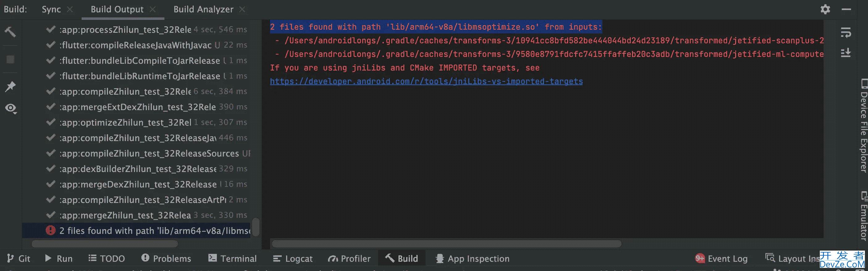Screen dimensions: 868x271
Task: Click the jetified-ml-compute path line in output
Action: coord(549,54)
